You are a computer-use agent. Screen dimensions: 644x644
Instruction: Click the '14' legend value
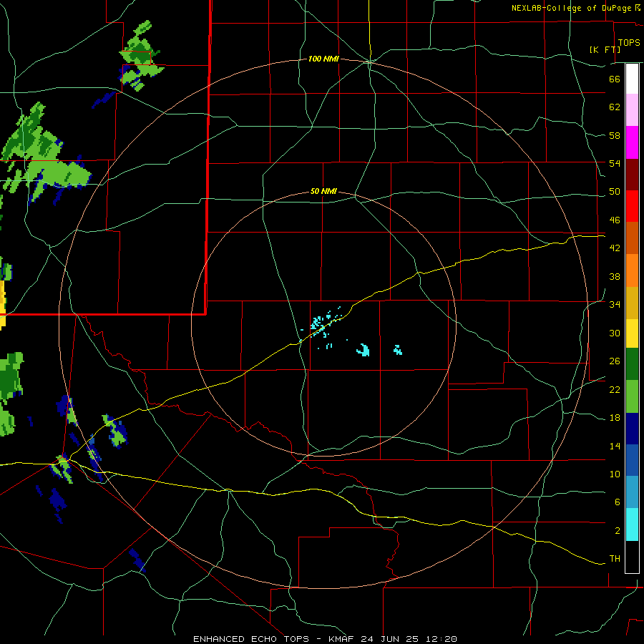pyautogui.click(x=615, y=446)
